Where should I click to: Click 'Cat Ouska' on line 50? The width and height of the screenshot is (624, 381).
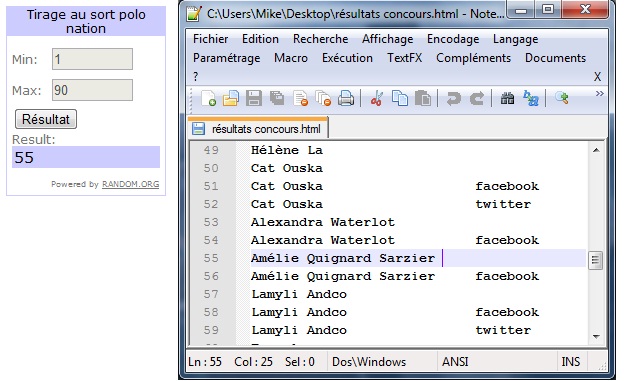click(x=287, y=168)
